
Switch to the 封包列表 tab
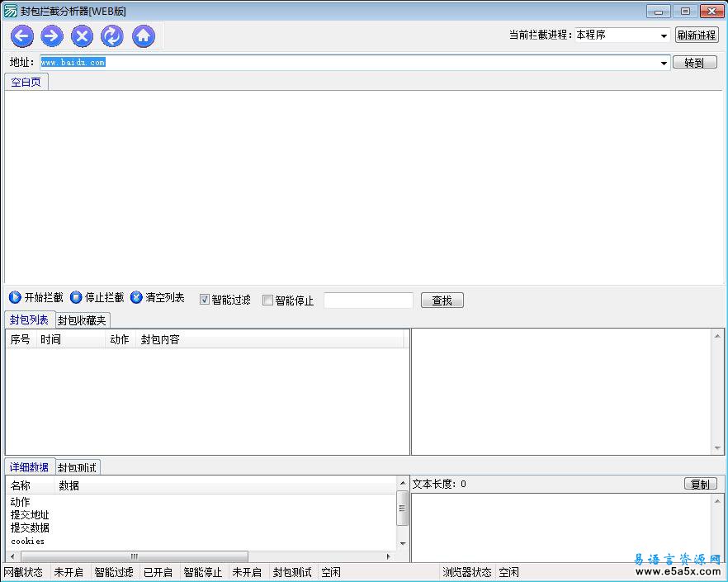pyautogui.click(x=29, y=319)
